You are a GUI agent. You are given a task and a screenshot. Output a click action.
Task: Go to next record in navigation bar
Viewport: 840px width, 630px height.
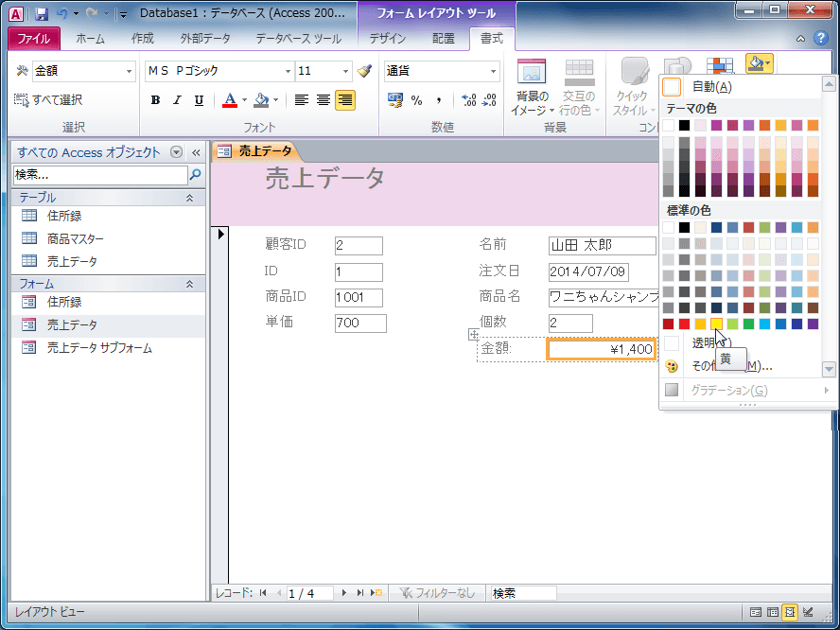[344, 593]
